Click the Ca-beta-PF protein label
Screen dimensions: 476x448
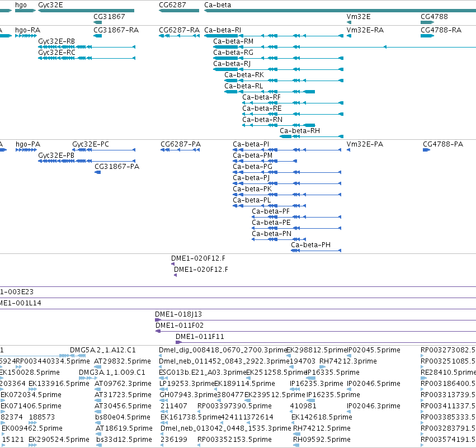pos(271,211)
